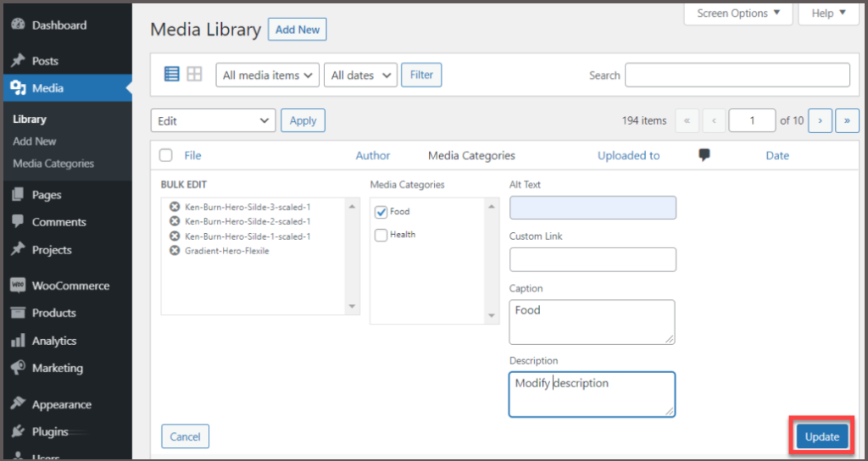Switch to list view icon
The width and height of the screenshot is (868, 461).
[171, 75]
